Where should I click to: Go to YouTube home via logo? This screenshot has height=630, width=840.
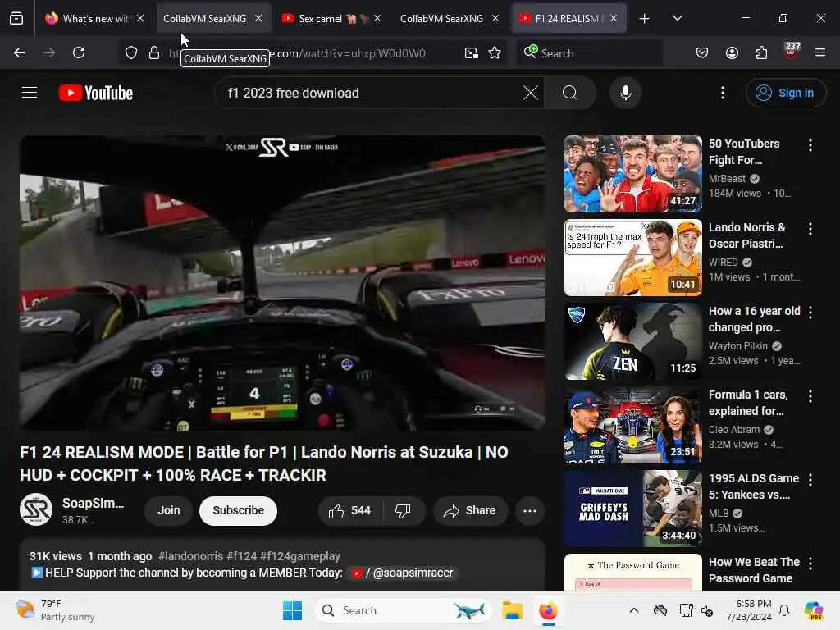[96, 93]
